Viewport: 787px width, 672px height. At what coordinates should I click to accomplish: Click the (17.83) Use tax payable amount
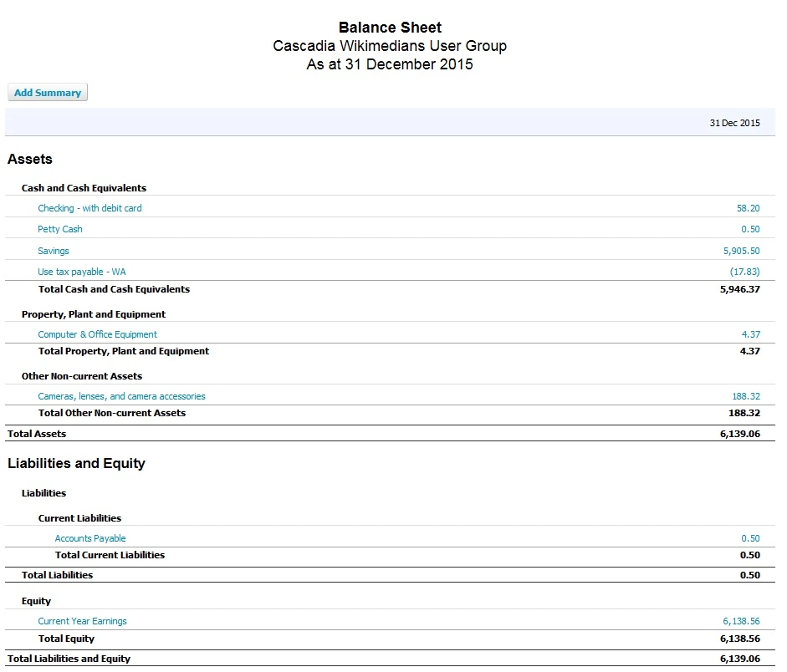(744, 272)
